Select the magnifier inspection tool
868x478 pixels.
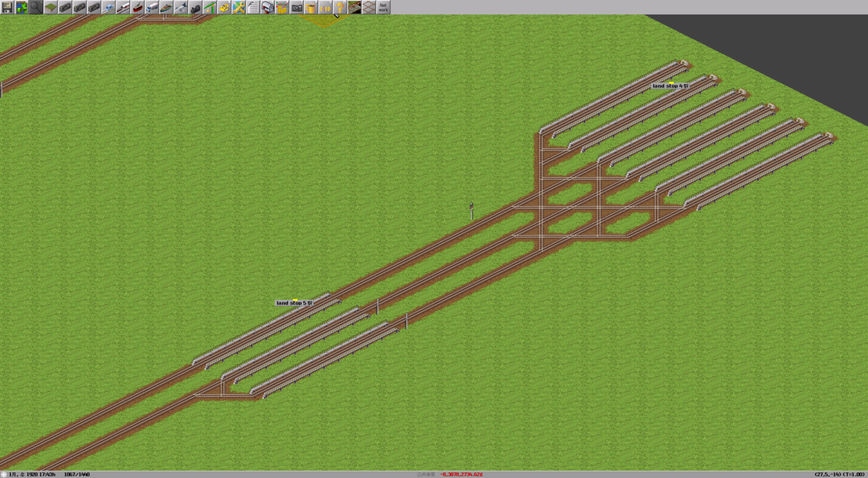click(x=36, y=7)
